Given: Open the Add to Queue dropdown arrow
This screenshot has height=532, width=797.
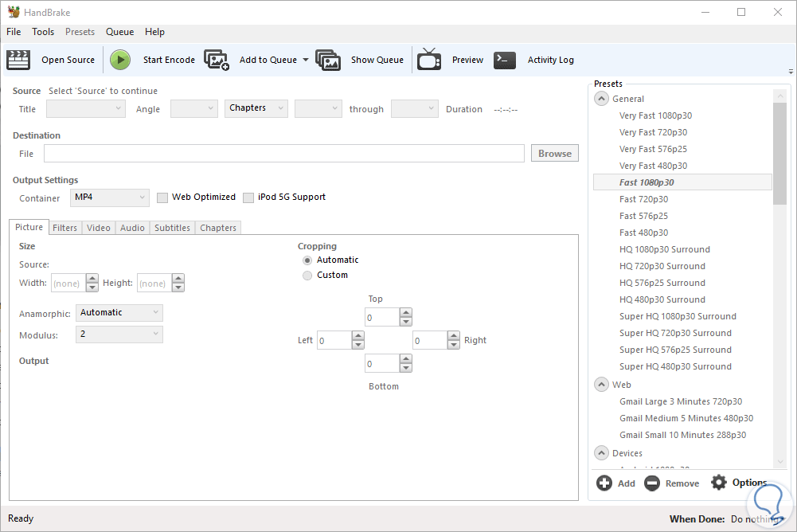Looking at the screenshot, I should [x=306, y=60].
